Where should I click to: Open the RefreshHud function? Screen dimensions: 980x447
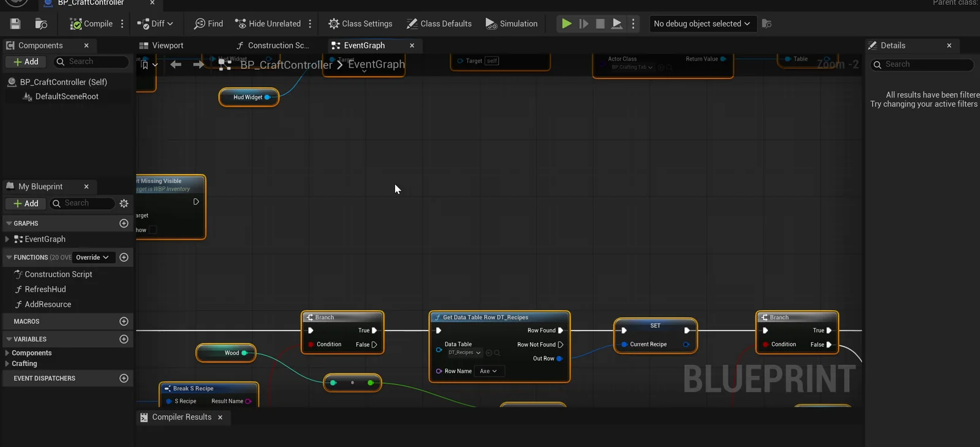(x=45, y=289)
